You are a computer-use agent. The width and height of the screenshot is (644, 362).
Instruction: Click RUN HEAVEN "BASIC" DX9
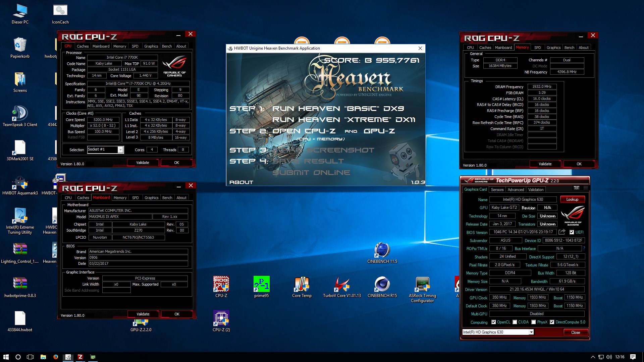pos(338,109)
